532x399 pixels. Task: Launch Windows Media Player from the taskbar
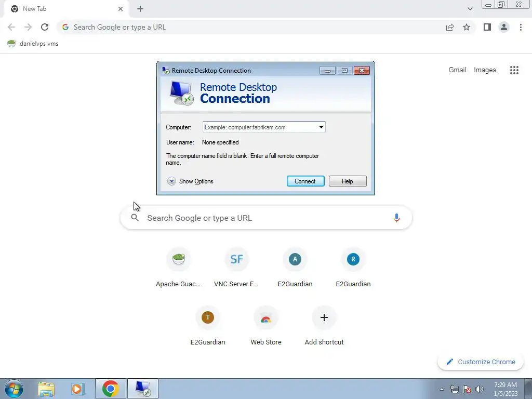tap(77, 389)
